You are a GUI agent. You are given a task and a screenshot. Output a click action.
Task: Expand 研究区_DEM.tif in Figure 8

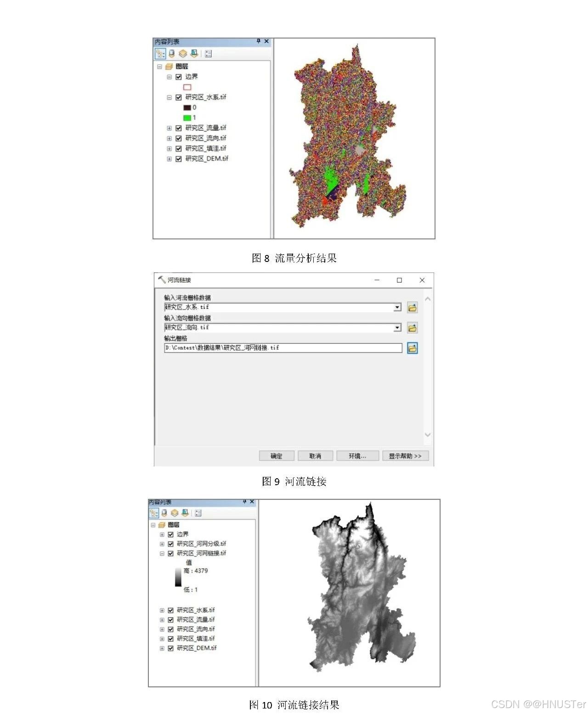(x=169, y=159)
